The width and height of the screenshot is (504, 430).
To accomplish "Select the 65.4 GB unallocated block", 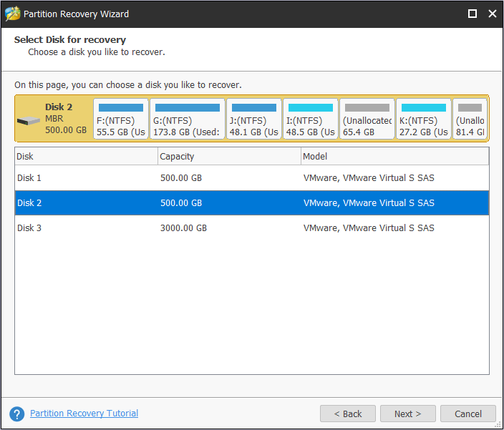I will coord(367,119).
